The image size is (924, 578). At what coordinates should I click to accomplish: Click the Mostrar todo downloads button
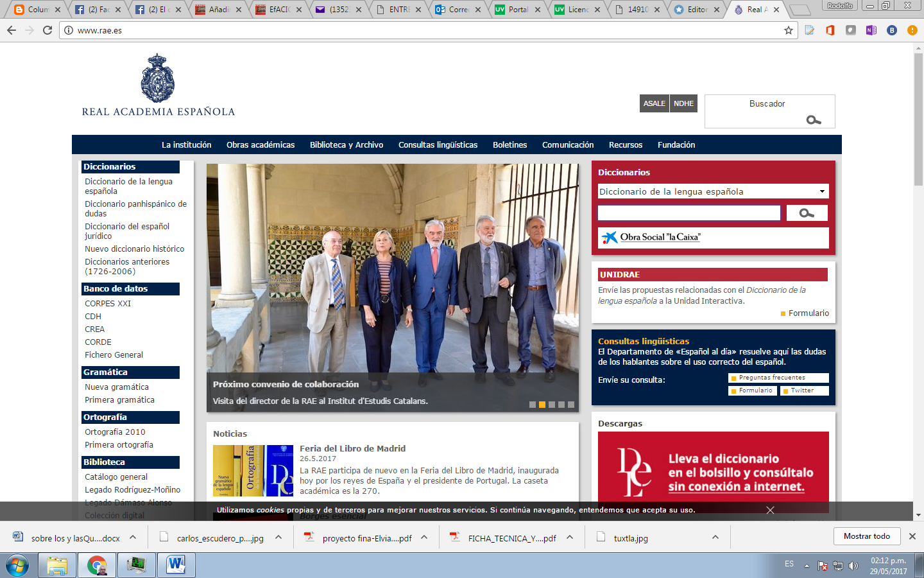click(866, 536)
